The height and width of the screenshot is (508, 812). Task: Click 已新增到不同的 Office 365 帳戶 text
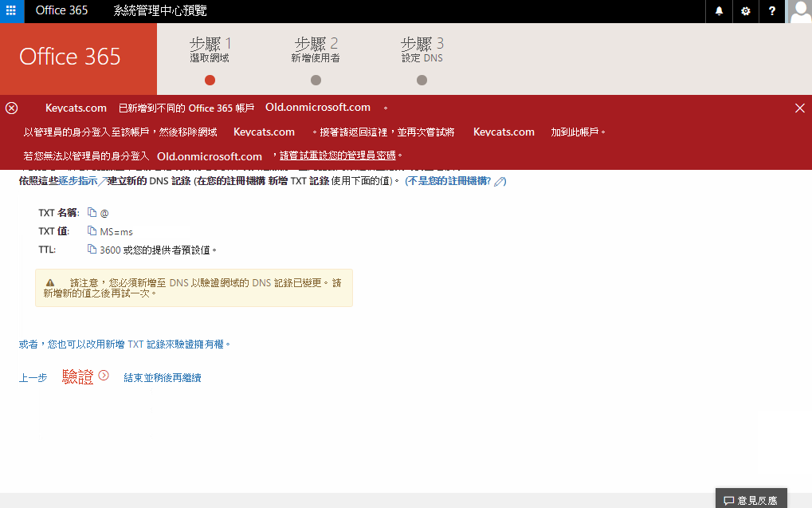pyautogui.click(x=186, y=108)
